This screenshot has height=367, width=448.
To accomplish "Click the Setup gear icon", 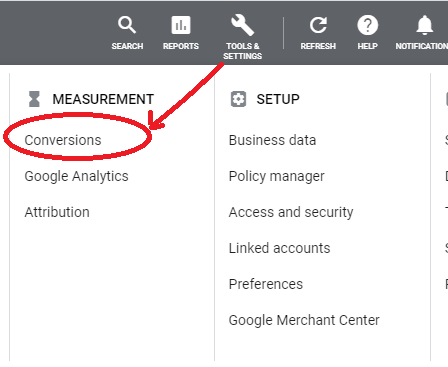I will [x=238, y=99].
